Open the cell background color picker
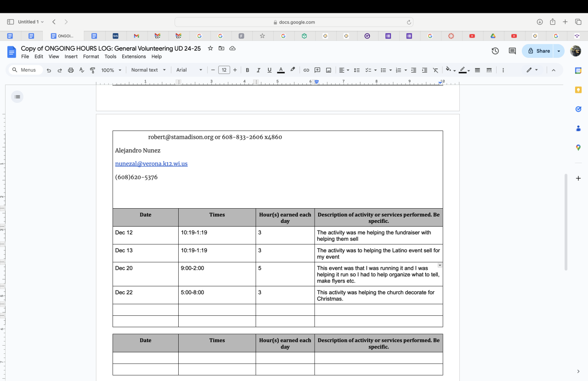 (x=450, y=70)
